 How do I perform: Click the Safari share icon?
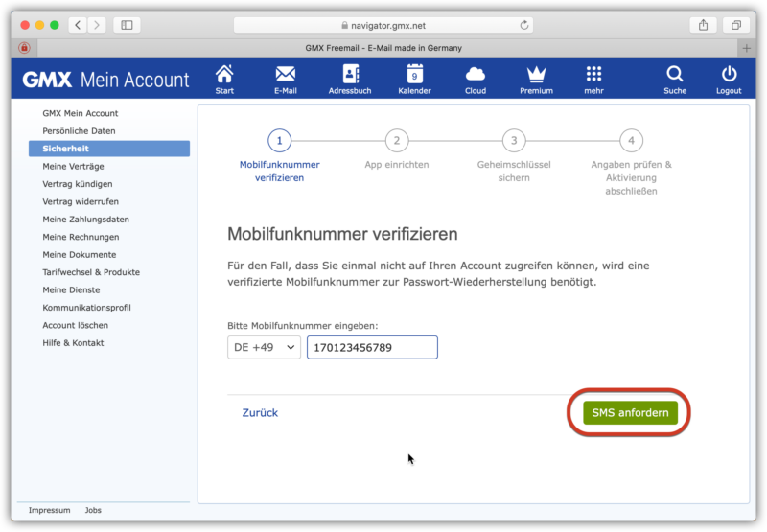(703, 25)
